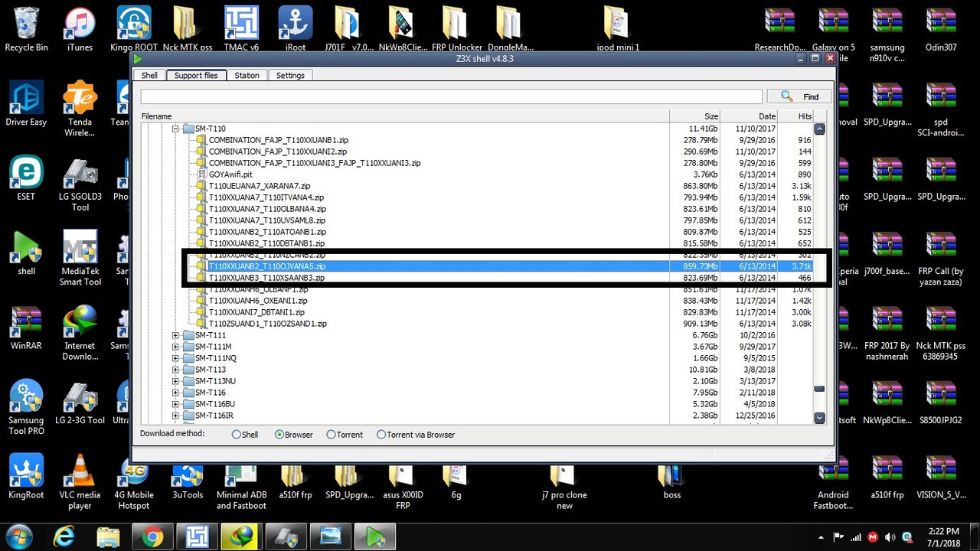980x551 pixels.
Task: Open the Recycle Bin desktop icon
Action: coord(26,29)
